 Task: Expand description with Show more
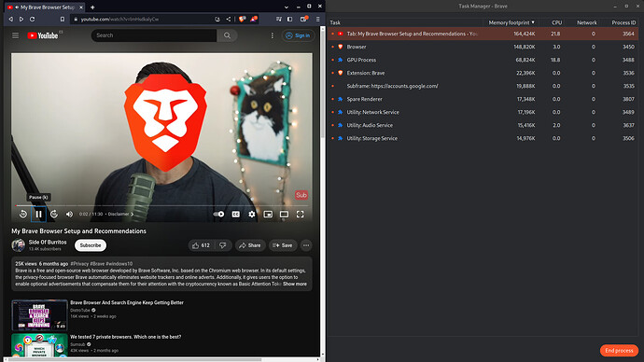[295, 284]
